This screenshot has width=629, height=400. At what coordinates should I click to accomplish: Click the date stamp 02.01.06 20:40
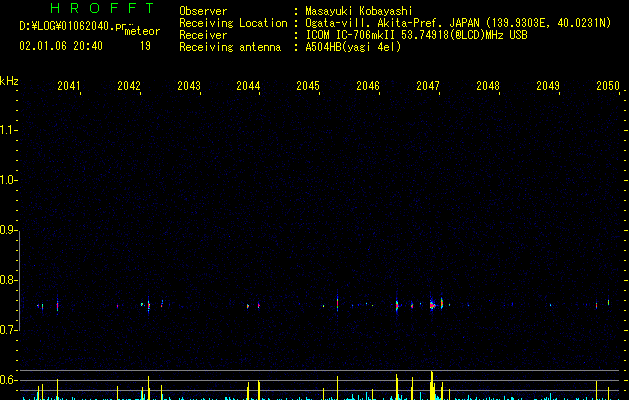coord(61,45)
